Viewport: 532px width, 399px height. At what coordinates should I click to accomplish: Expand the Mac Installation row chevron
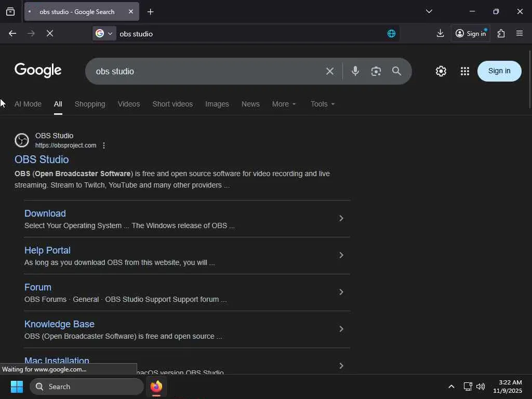point(341,366)
